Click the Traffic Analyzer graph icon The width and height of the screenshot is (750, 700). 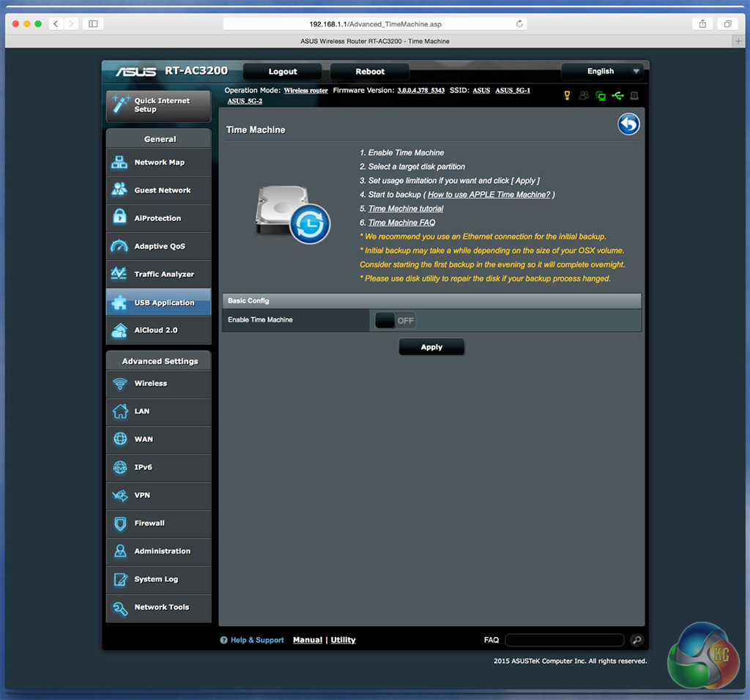(x=119, y=274)
